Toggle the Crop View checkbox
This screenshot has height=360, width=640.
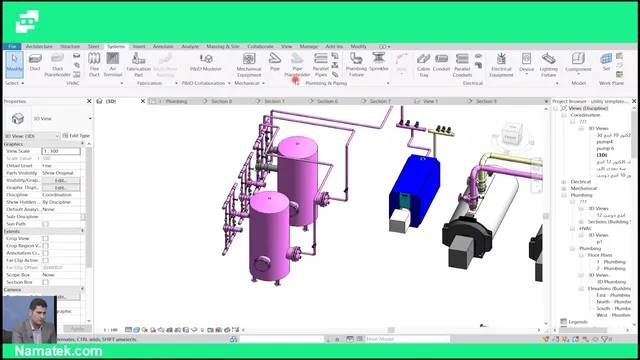click(46, 238)
